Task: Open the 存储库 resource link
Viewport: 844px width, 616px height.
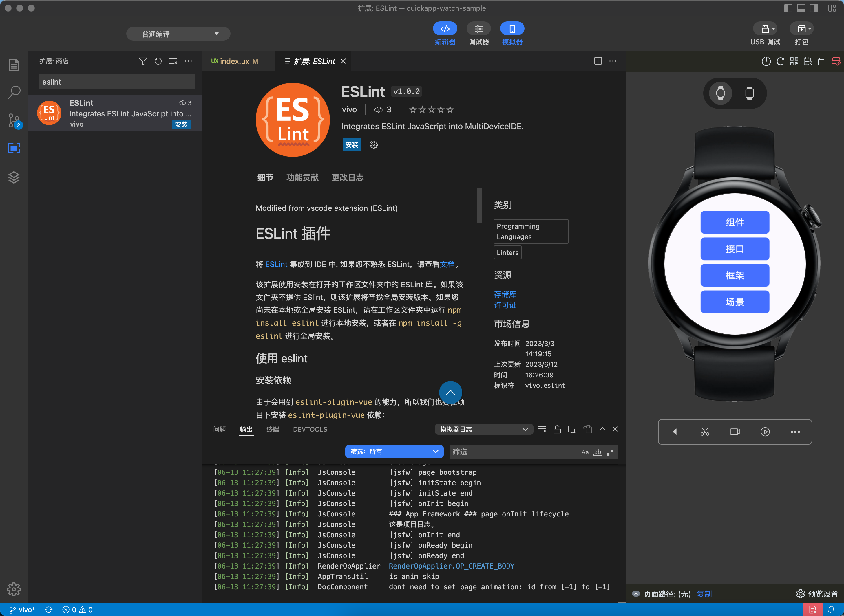Action: click(x=505, y=294)
